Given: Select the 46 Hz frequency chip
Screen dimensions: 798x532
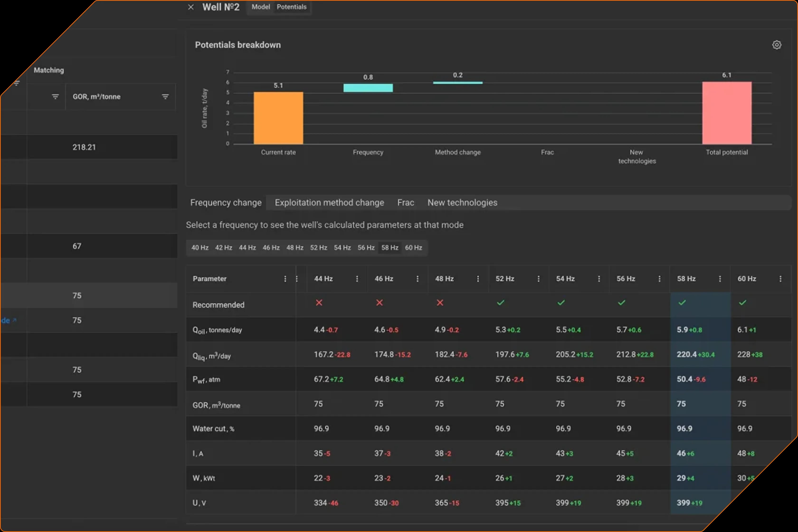Looking at the screenshot, I should tap(271, 248).
